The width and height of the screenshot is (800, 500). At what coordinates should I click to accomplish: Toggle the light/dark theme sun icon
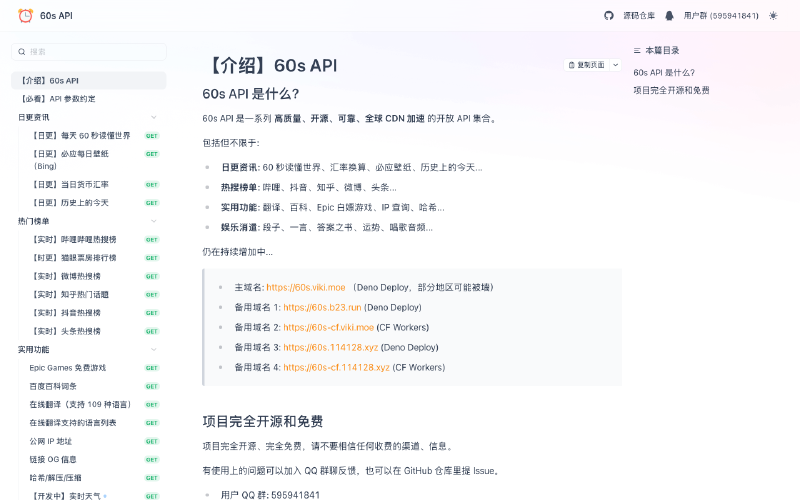pos(773,16)
